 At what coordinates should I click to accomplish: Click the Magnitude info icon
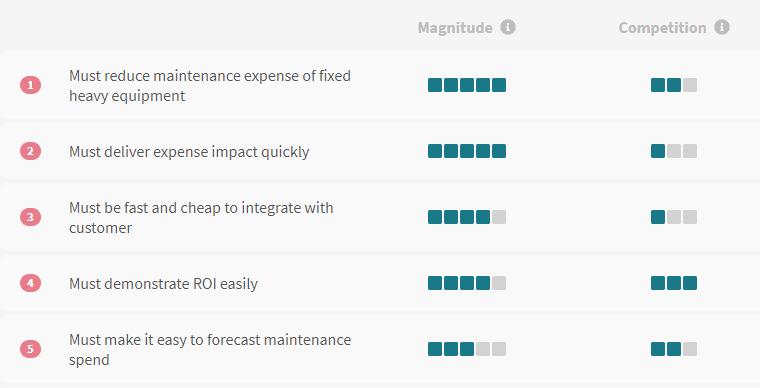click(507, 27)
